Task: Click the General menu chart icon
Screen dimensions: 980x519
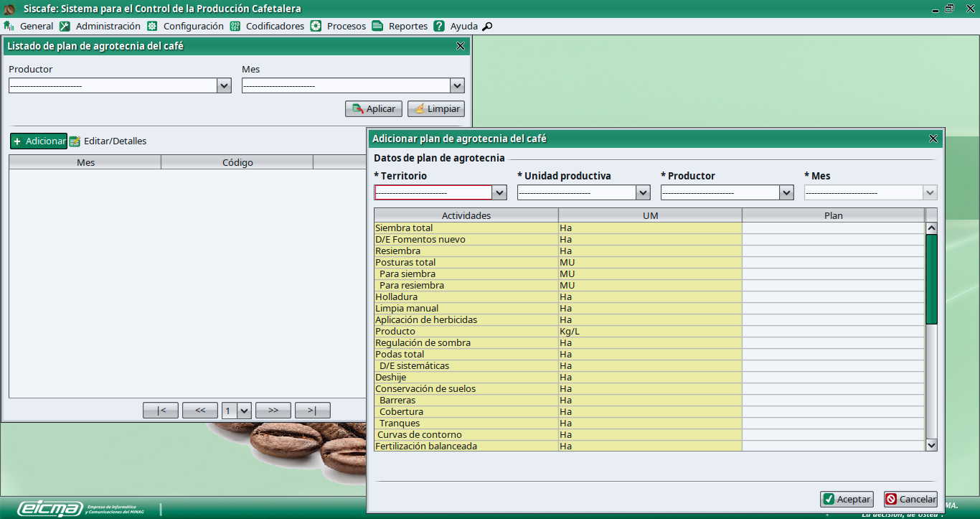Action: click(9, 26)
